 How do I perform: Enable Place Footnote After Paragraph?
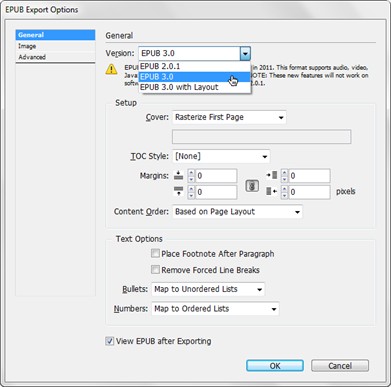(155, 253)
